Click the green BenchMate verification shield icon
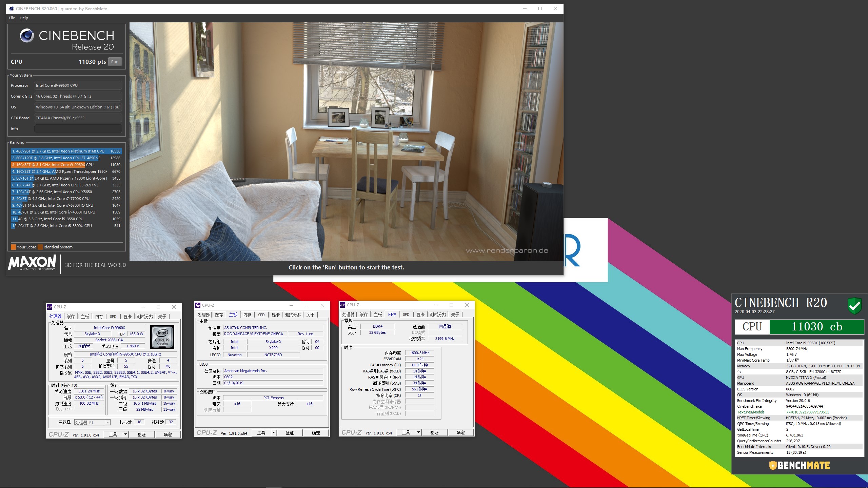 pos(854,306)
